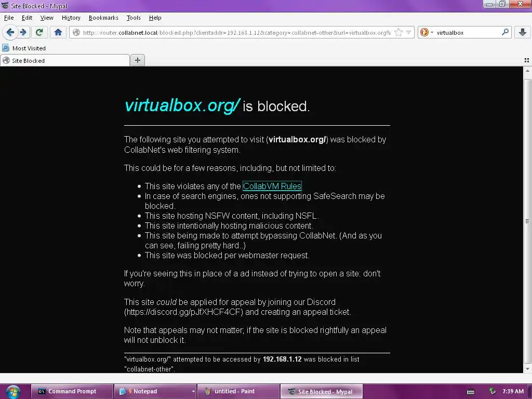532x399 pixels.
Task: Switch to Command Prompt taskbar button
Action: pyautogui.click(x=72, y=391)
